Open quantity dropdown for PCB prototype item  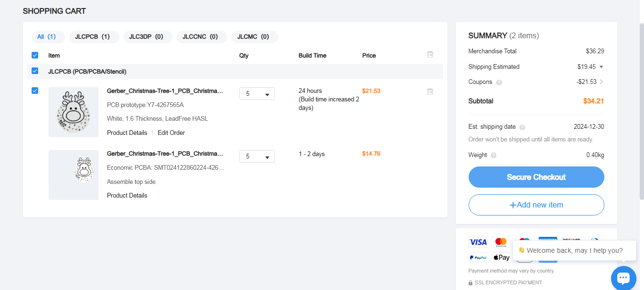click(x=257, y=94)
